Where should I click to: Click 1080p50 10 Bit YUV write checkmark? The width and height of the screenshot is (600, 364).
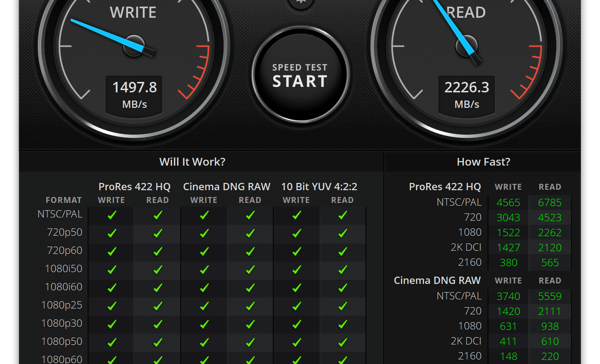pos(296,342)
